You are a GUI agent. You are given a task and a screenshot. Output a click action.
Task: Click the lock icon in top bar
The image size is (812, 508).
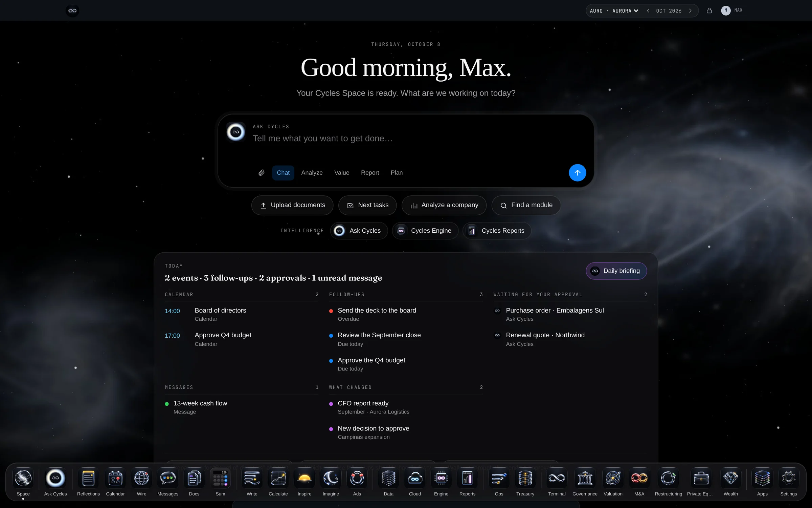[x=709, y=10]
